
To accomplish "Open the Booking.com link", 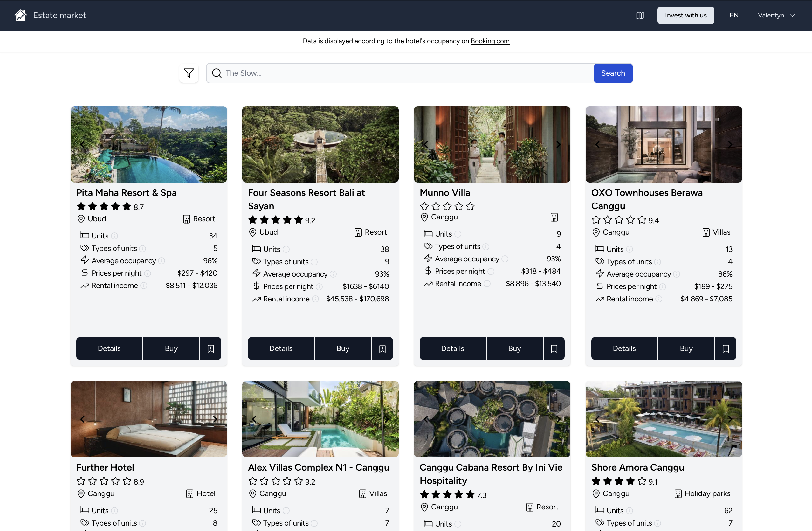I will point(490,41).
